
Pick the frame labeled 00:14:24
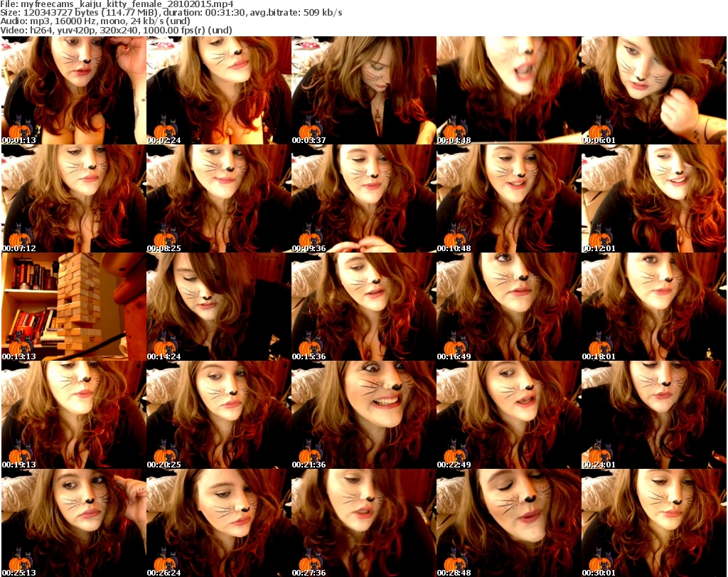[x=219, y=307]
